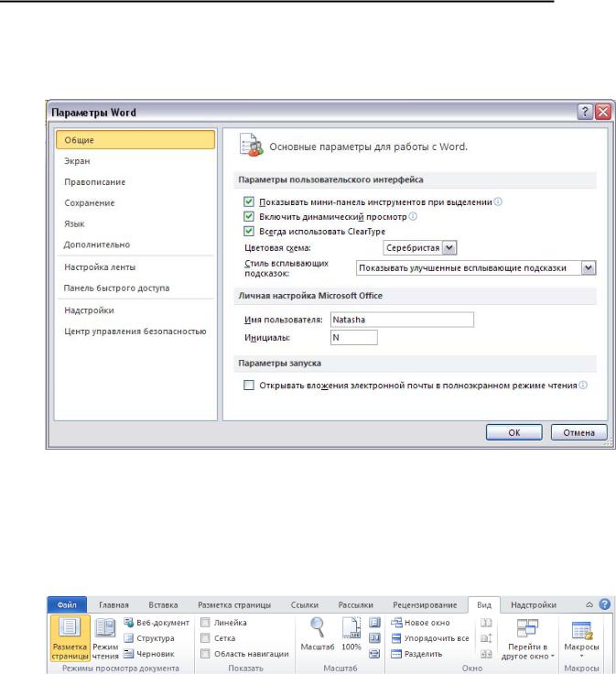The width and height of the screenshot is (616, 674).
Task: Set zoom to 100% via ribbon icon
Action: click(x=351, y=635)
